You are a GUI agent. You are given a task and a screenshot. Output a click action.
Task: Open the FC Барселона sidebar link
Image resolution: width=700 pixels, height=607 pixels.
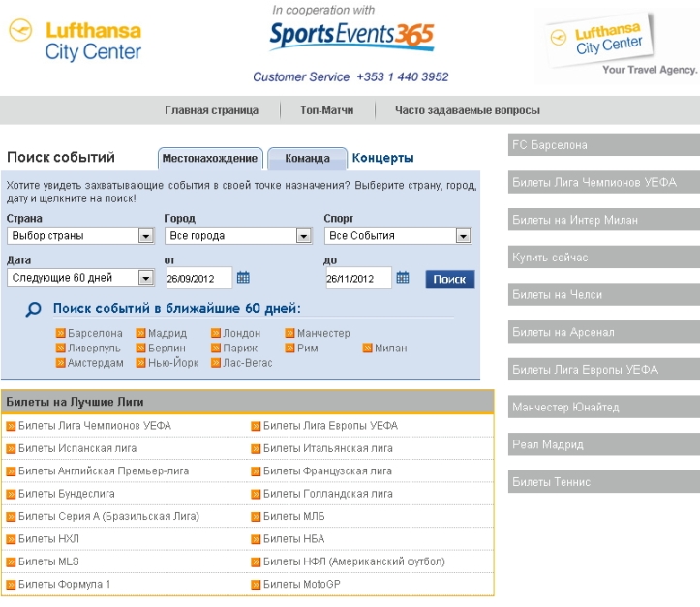click(x=604, y=144)
